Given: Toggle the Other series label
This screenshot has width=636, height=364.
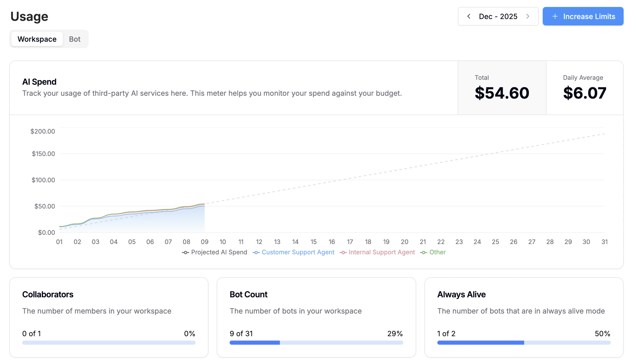Looking at the screenshot, I should tap(437, 252).
